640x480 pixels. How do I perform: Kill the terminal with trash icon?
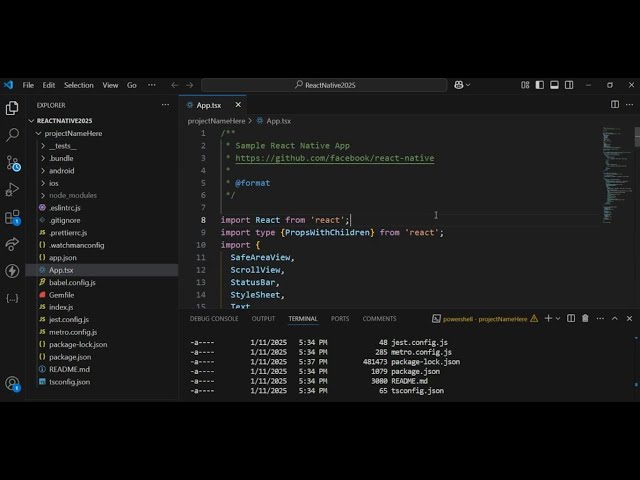point(585,318)
